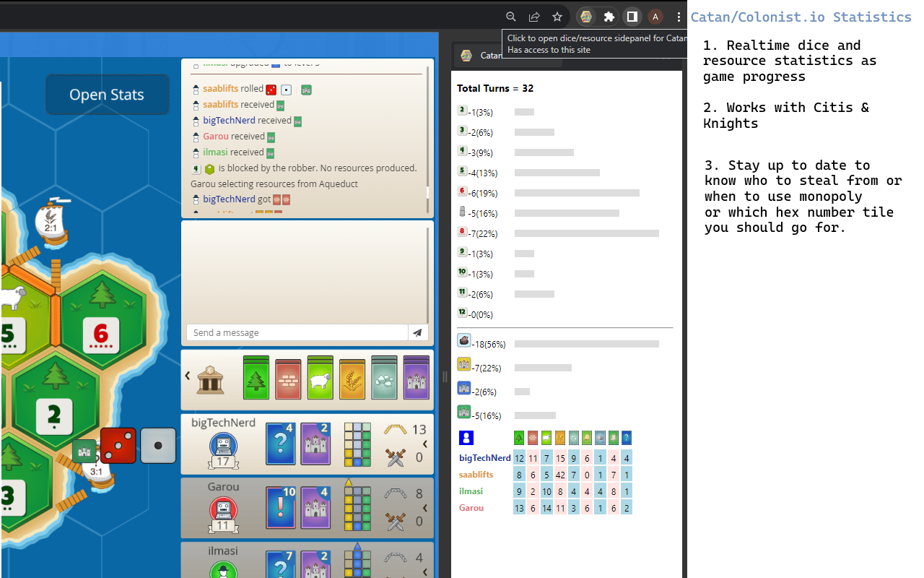924x578 pixels.
Task: Click 'is blocked by the robber' log line
Action: point(304,168)
